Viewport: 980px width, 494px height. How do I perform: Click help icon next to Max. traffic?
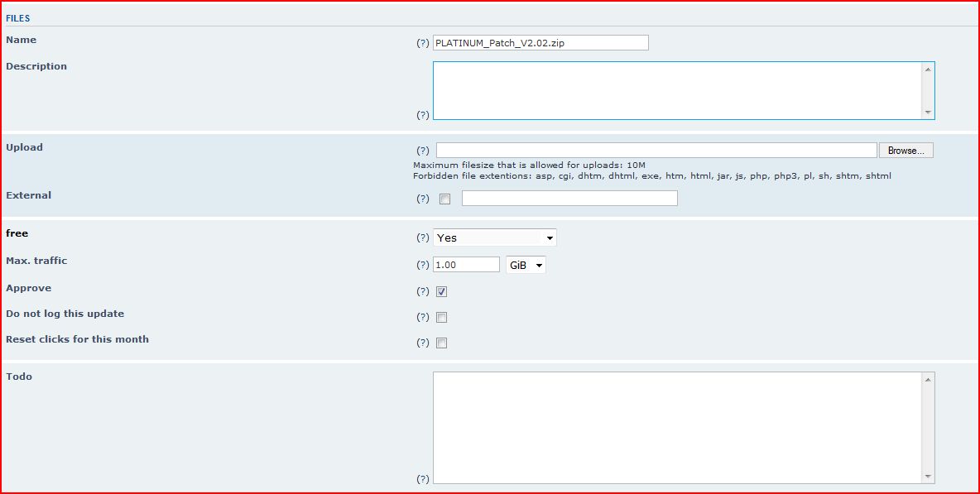(x=422, y=265)
